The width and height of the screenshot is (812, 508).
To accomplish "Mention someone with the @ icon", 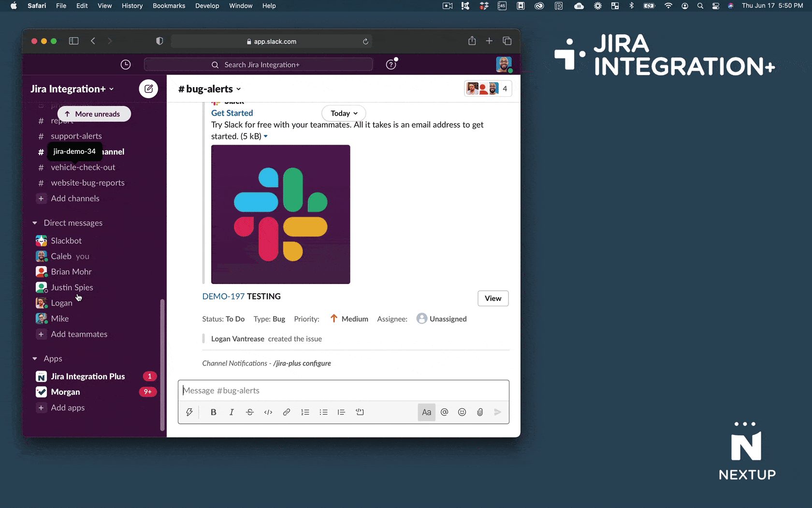I will pyautogui.click(x=444, y=412).
